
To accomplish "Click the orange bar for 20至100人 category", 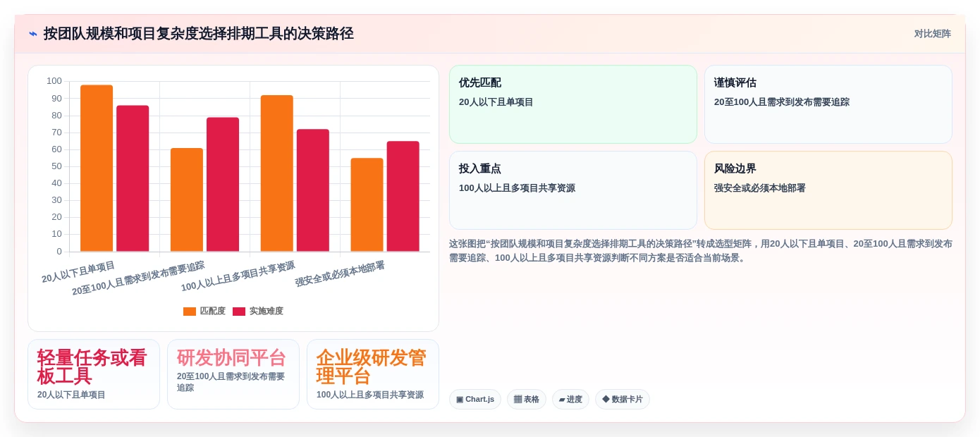I will 187,200.
